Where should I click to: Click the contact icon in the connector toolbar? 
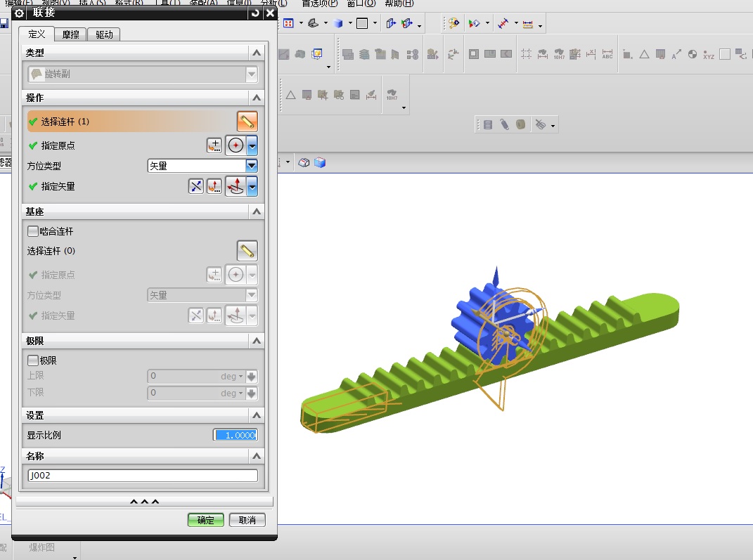pyautogui.click(x=541, y=125)
